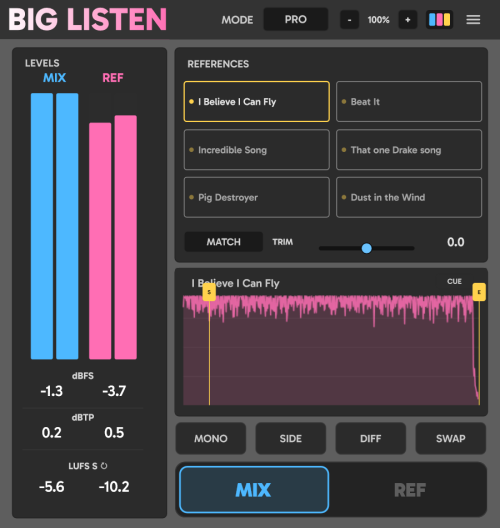
Task: Select I Believe I Can Fly reference
Action: (257, 101)
